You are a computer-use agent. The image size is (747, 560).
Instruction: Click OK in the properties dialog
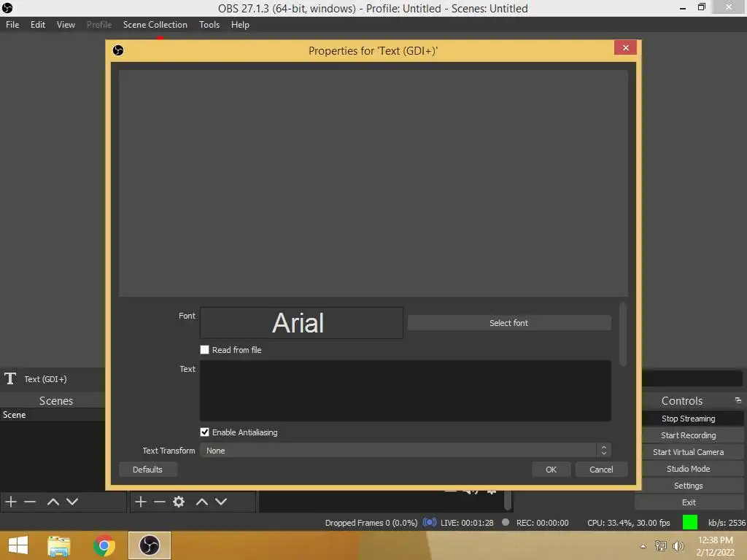click(551, 470)
